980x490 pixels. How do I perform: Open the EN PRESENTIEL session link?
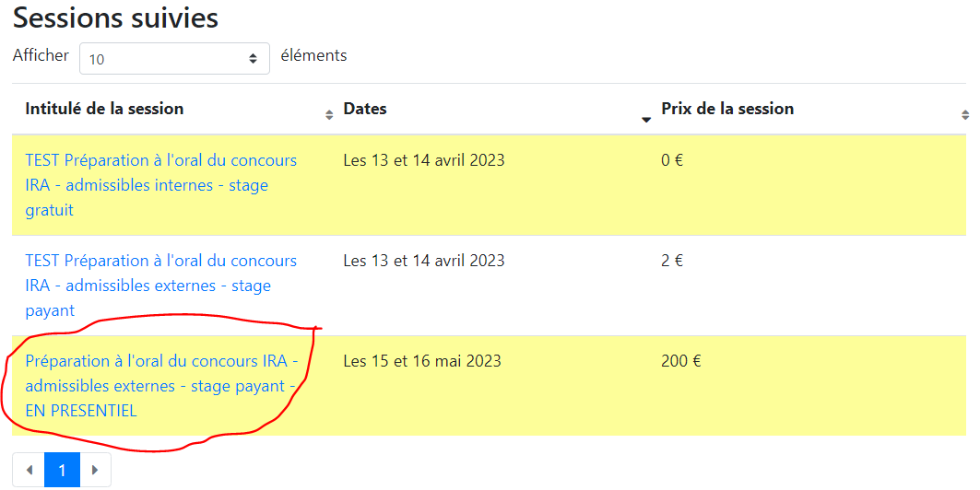coord(161,386)
